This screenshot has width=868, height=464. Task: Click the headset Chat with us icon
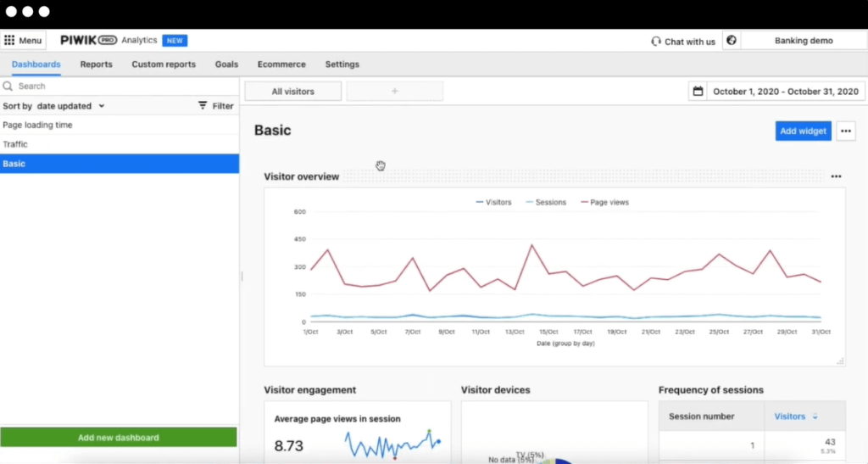tap(656, 42)
